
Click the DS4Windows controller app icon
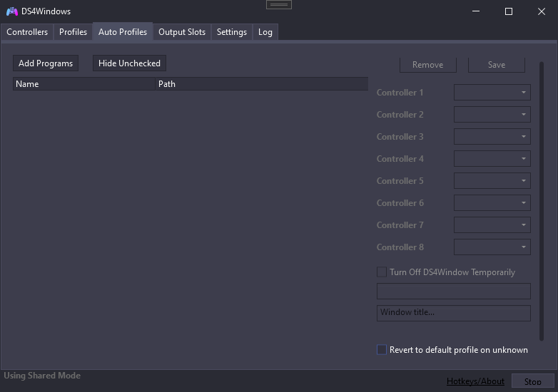(x=12, y=11)
